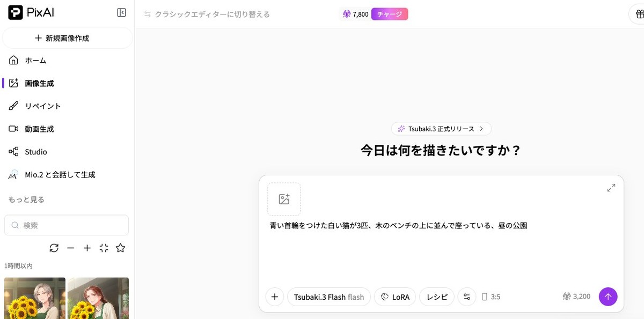Expand the prompt editor with arrows icon

click(x=611, y=188)
